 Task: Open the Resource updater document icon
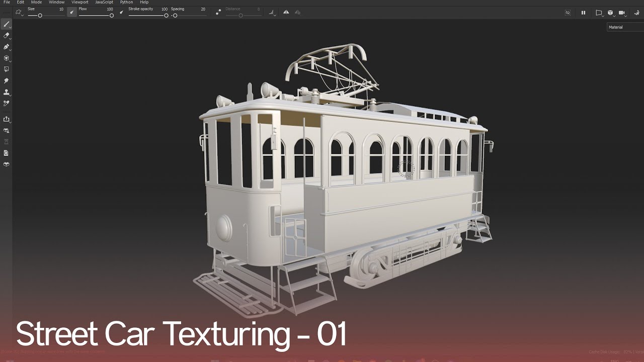coord(7,153)
